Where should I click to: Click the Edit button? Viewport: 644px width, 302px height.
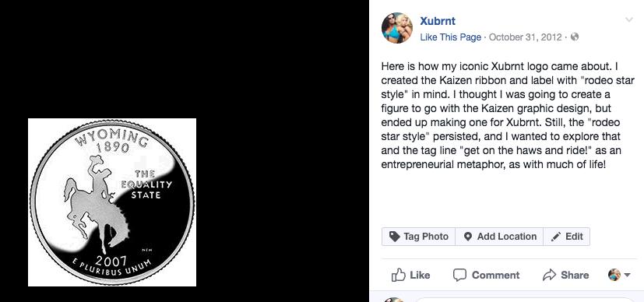pos(566,237)
